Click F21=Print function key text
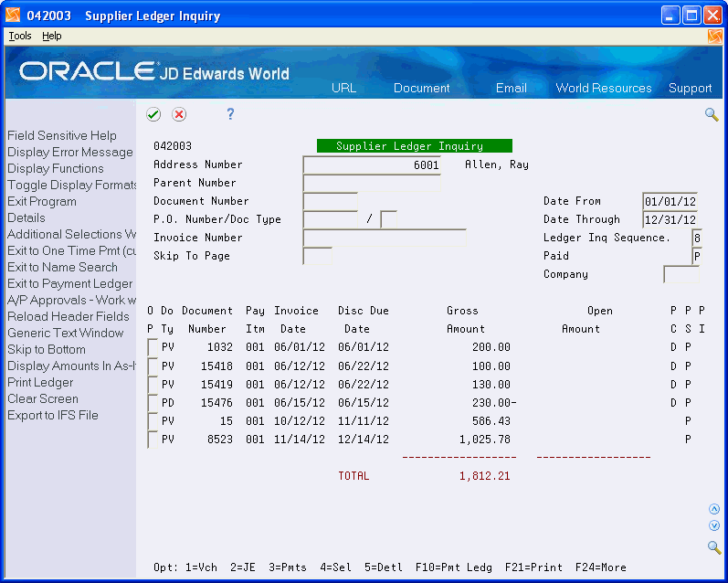The height and width of the screenshot is (583, 728). [x=533, y=567]
